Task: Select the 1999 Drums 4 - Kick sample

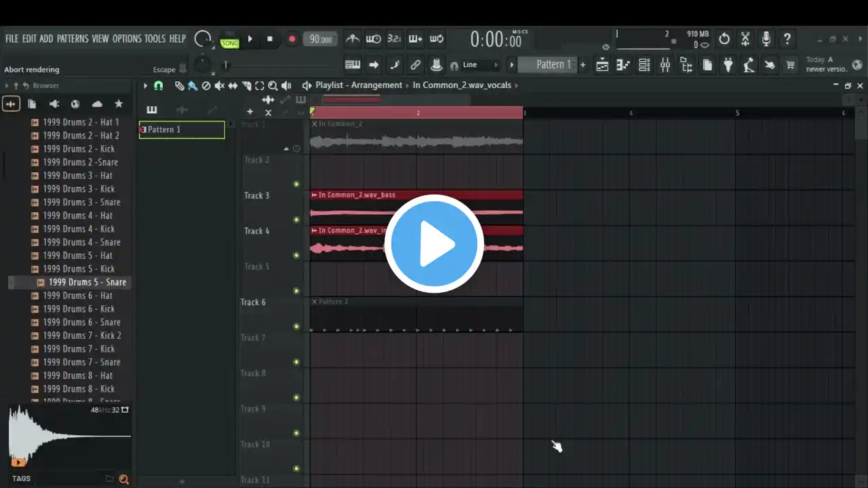Action: pos(79,229)
